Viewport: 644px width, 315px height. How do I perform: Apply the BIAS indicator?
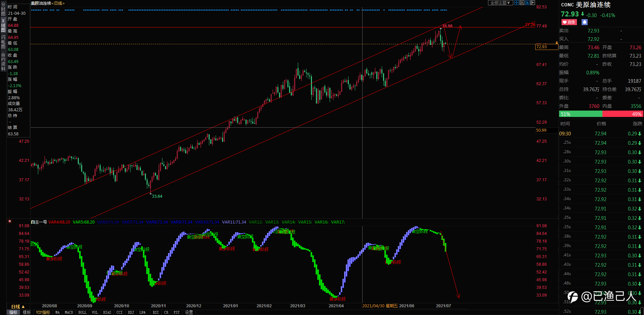107,312
